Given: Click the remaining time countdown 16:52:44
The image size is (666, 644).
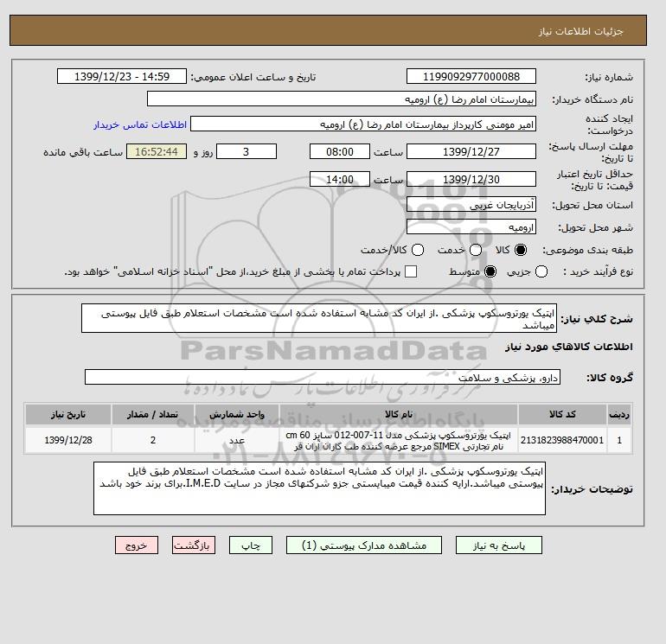Looking at the screenshot, I should tap(157, 151).
